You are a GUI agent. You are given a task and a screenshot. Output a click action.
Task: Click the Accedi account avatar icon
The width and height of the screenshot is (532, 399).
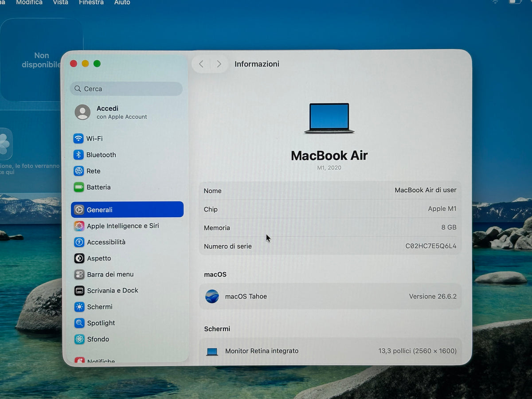point(82,112)
